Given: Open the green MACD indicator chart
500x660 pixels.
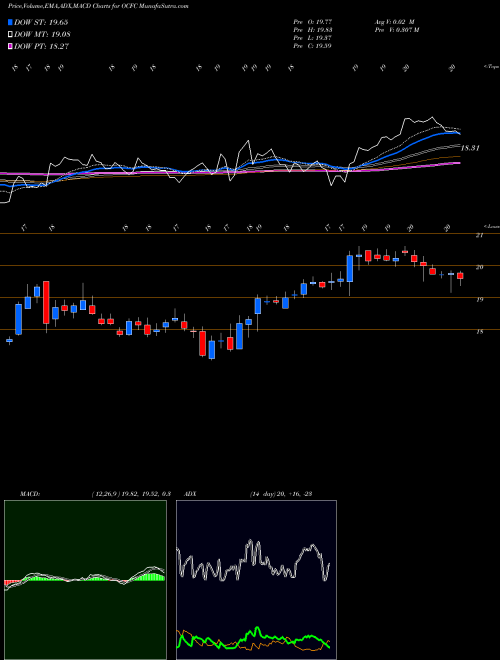Looking at the screenshot, I should (x=85, y=580).
